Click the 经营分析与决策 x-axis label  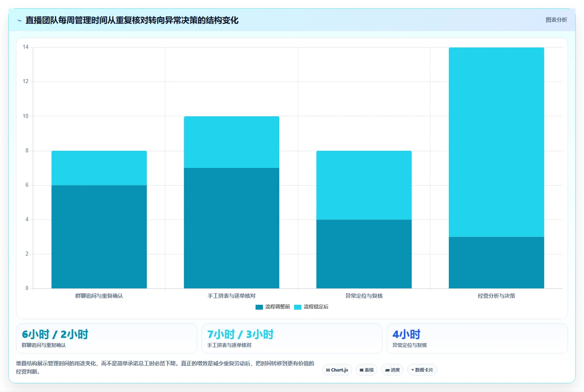(x=496, y=296)
